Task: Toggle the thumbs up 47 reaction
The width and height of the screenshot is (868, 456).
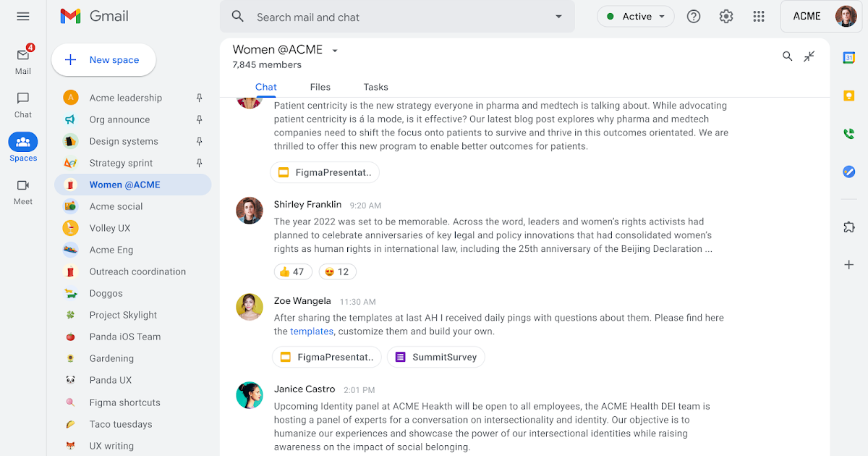Action: click(x=293, y=271)
